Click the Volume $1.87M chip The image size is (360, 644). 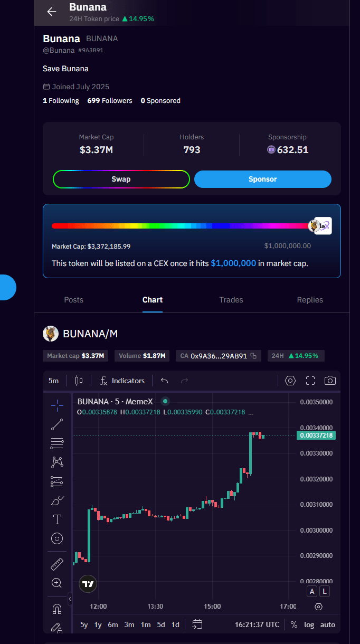coord(143,356)
